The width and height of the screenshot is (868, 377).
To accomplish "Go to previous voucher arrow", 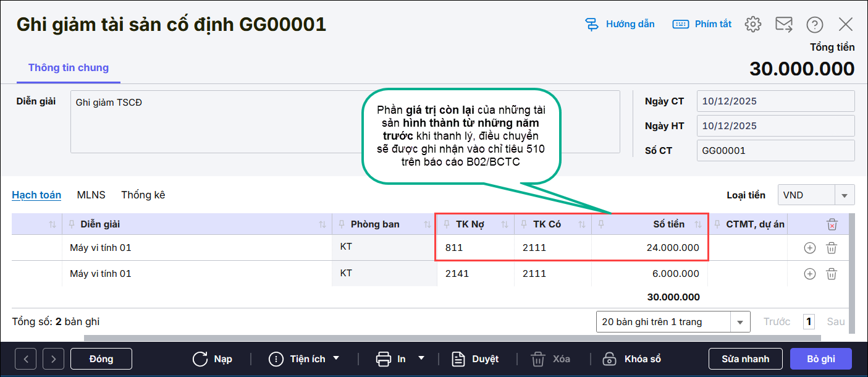I will (27, 359).
